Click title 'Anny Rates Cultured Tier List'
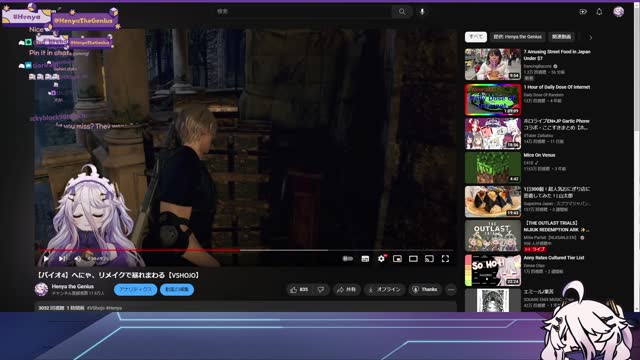640x360 pixels. 554,258
